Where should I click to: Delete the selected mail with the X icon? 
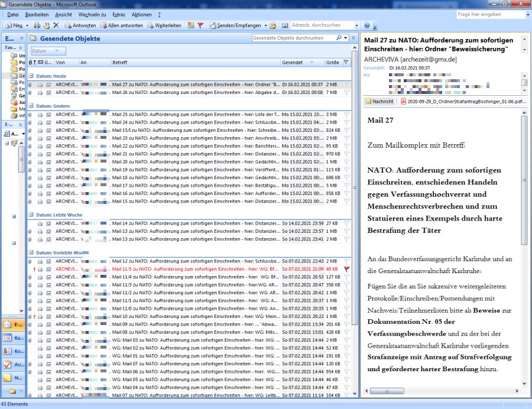tap(56, 25)
